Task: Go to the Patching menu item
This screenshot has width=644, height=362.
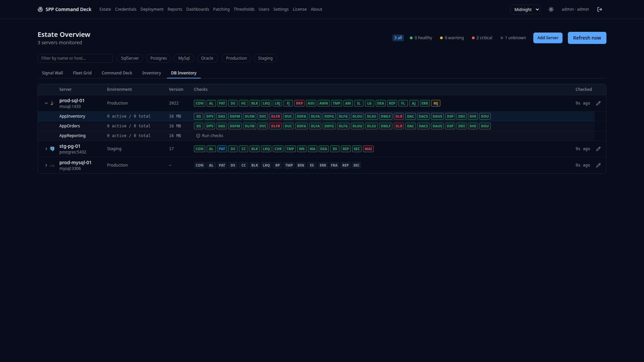Action: pos(221,9)
